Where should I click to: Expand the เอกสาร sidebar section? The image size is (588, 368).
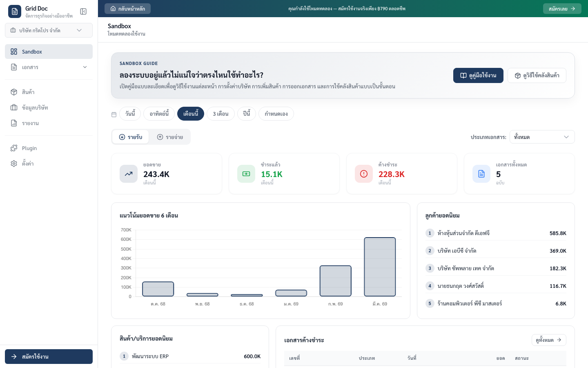point(49,67)
